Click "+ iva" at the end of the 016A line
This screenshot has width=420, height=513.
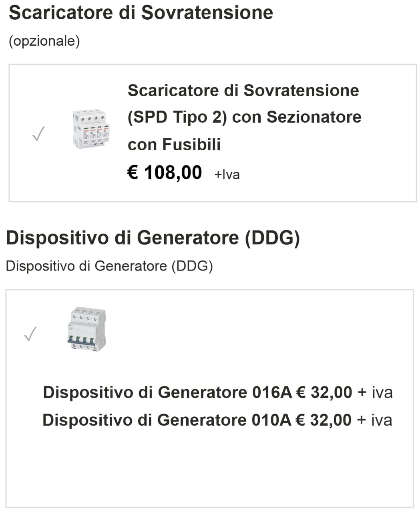(x=375, y=392)
